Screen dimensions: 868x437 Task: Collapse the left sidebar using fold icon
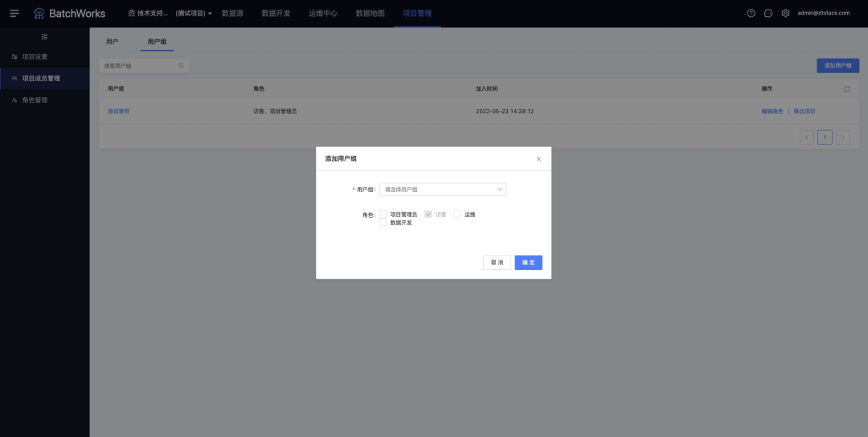click(x=44, y=37)
